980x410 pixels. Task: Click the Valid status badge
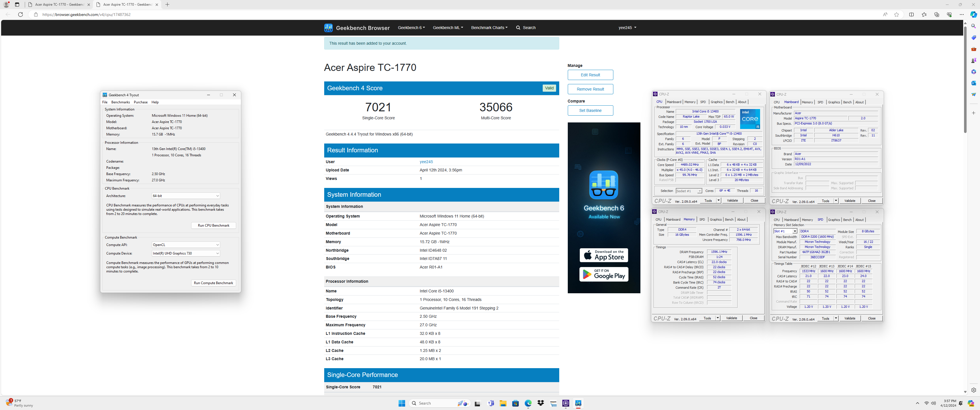pyautogui.click(x=549, y=88)
